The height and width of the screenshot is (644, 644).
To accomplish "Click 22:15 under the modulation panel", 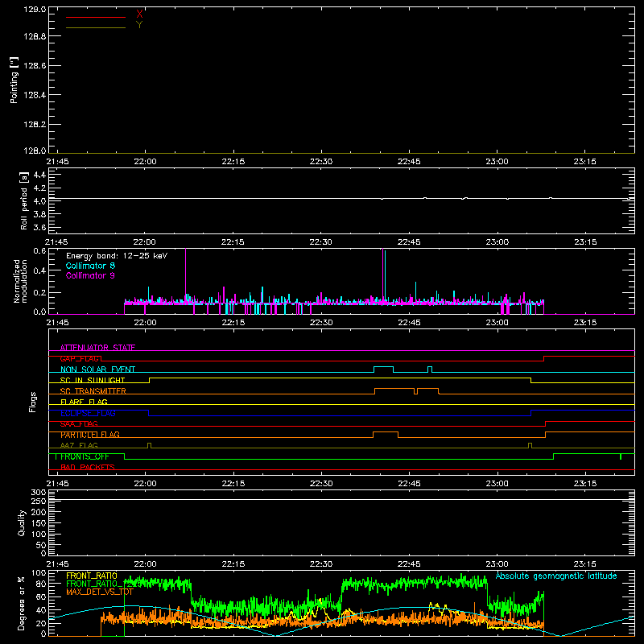I will (233, 323).
